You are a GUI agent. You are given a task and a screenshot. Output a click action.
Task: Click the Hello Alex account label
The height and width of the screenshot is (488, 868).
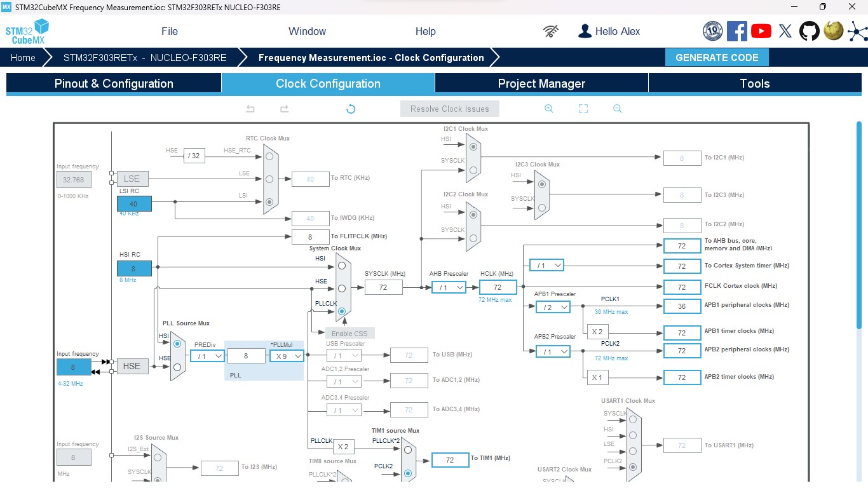(x=618, y=31)
